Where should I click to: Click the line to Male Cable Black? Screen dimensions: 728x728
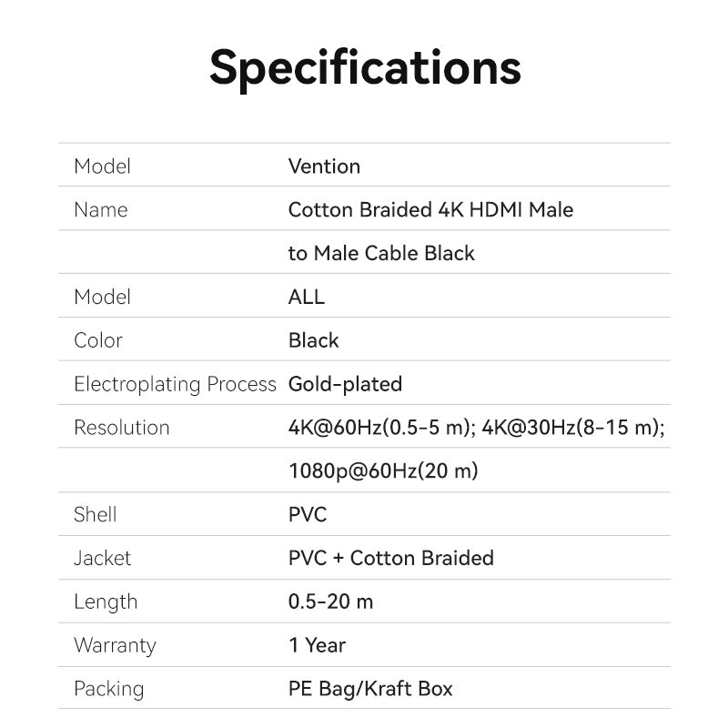click(x=381, y=253)
